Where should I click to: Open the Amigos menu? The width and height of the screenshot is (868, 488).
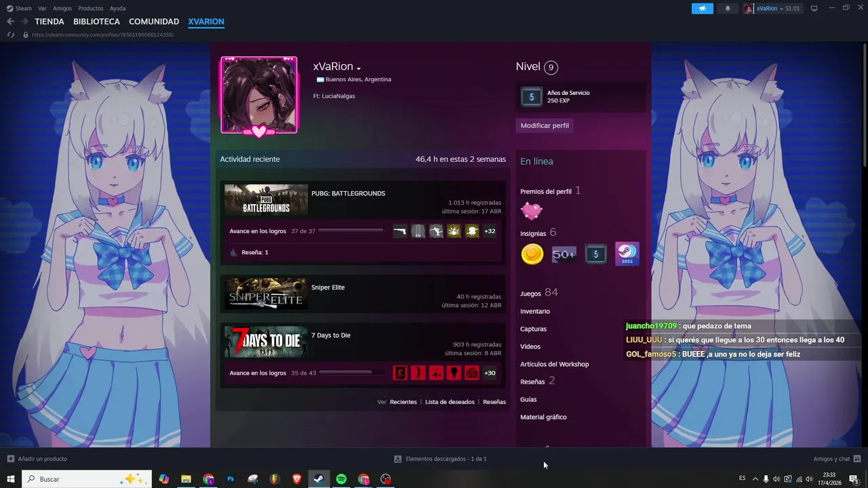[62, 8]
